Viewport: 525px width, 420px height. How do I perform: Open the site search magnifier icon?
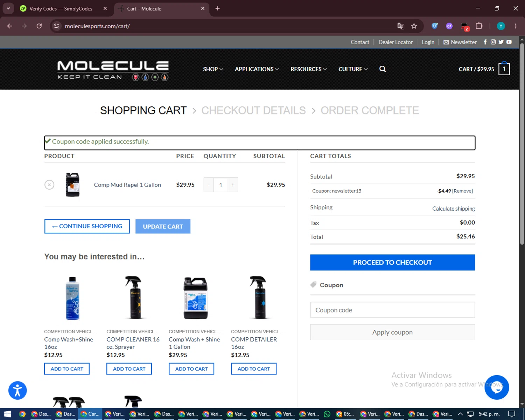coord(383,69)
